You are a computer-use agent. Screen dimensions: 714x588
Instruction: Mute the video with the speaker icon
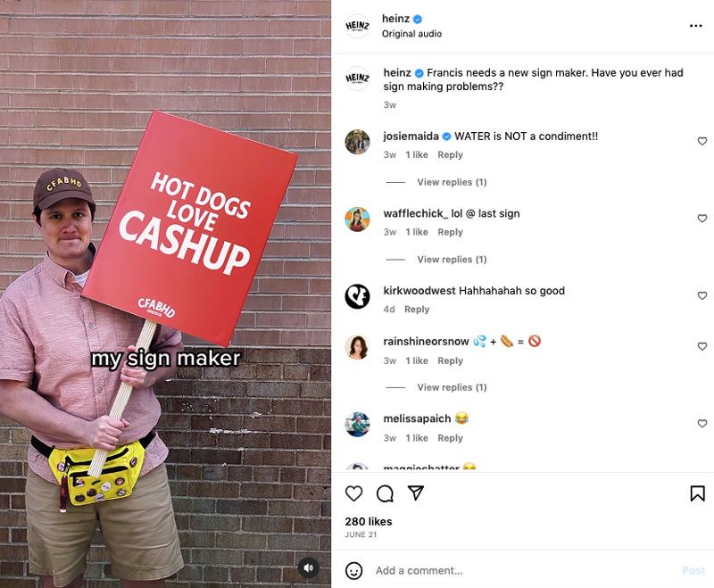(308, 567)
